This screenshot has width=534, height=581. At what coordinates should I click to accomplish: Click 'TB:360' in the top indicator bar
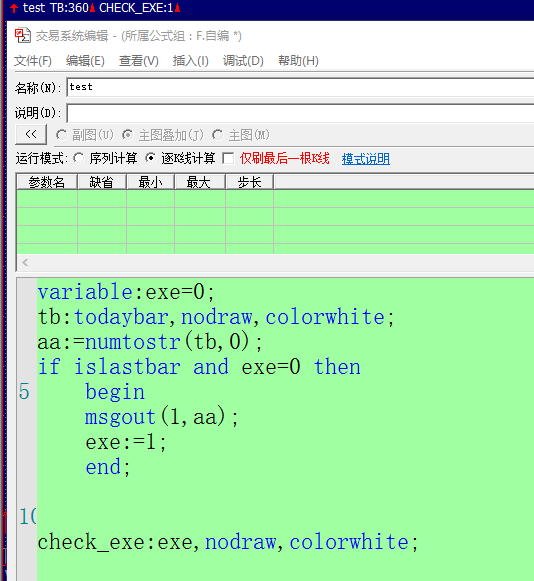(69, 8)
